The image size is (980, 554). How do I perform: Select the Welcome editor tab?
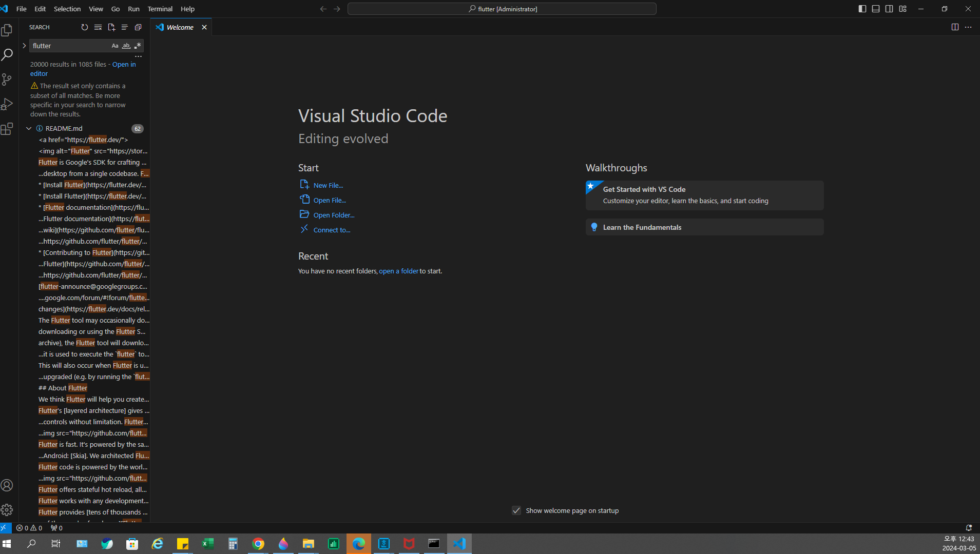coord(180,27)
